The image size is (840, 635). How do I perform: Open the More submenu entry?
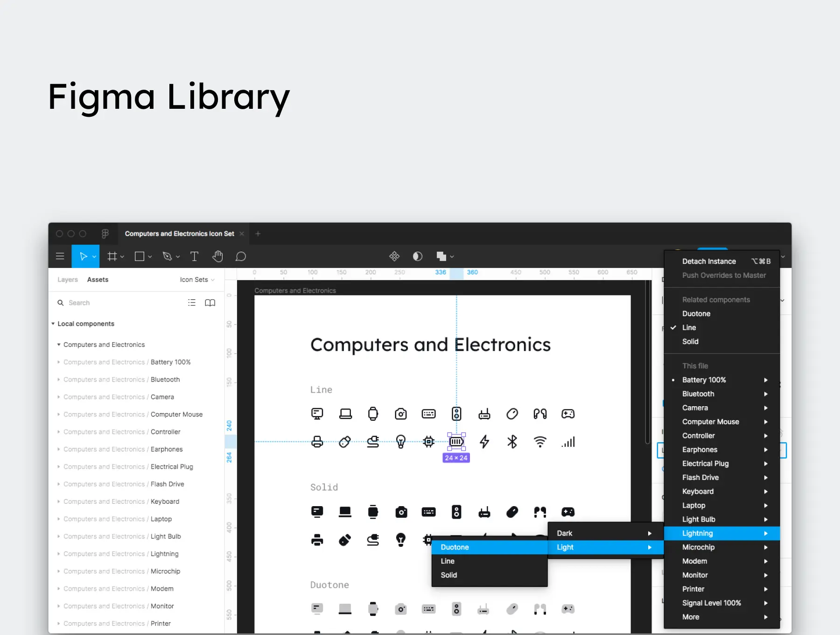[722, 617]
